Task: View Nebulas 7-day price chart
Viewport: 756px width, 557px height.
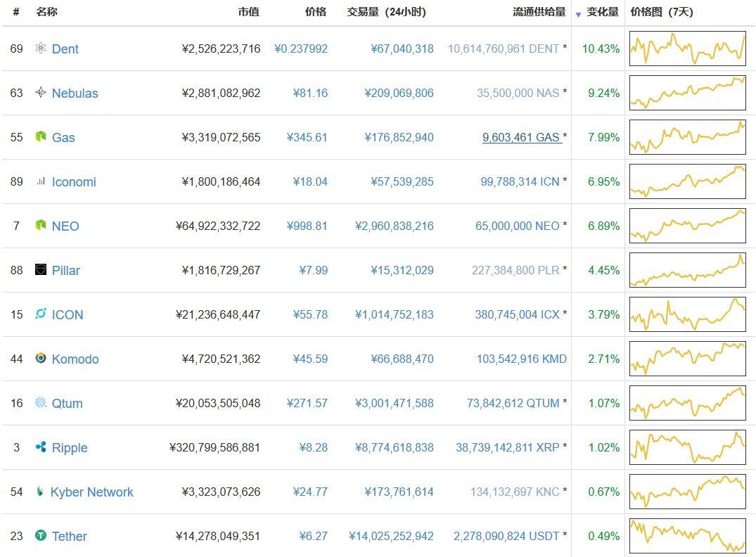Action: (688, 93)
